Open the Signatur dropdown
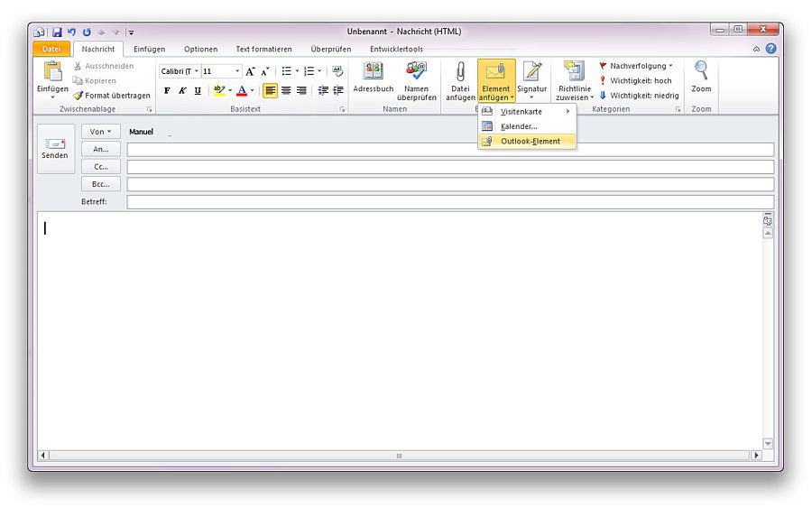The width and height of the screenshot is (812, 508). (531, 81)
